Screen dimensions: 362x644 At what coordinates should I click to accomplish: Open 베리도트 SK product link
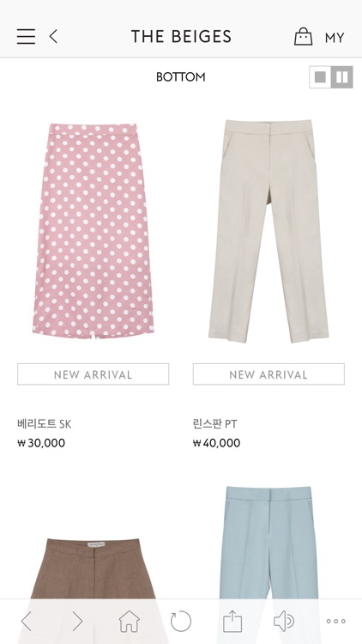pyautogui.click(x=45, y=424)
